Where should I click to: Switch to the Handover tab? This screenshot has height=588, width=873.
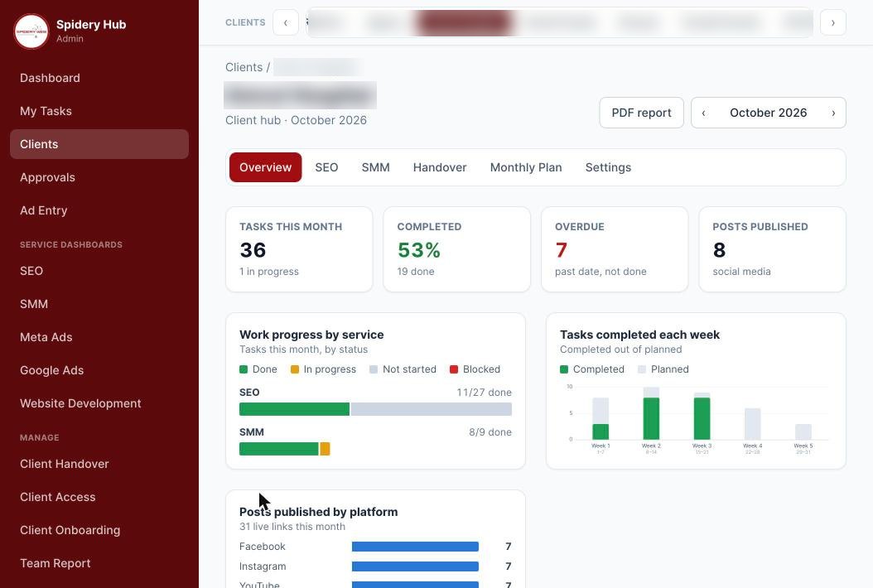tap(440, 167)
